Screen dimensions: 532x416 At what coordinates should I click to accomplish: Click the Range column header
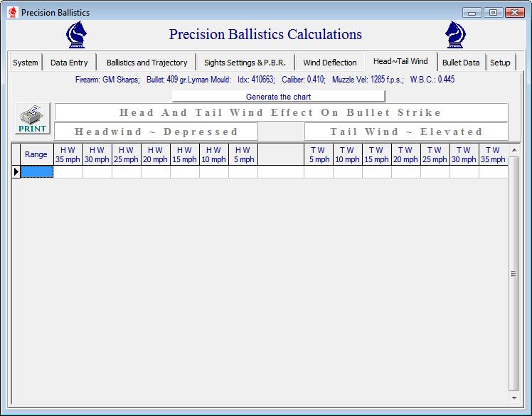36,154
